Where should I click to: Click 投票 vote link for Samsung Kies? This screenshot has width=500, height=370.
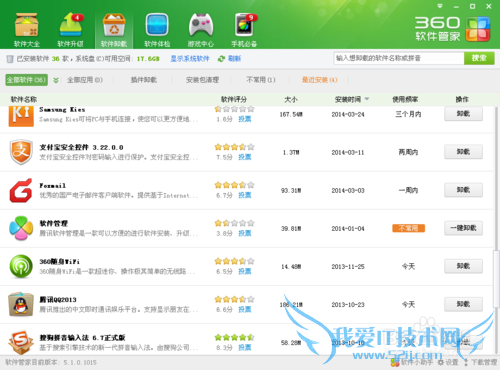[x=245, y=119]
